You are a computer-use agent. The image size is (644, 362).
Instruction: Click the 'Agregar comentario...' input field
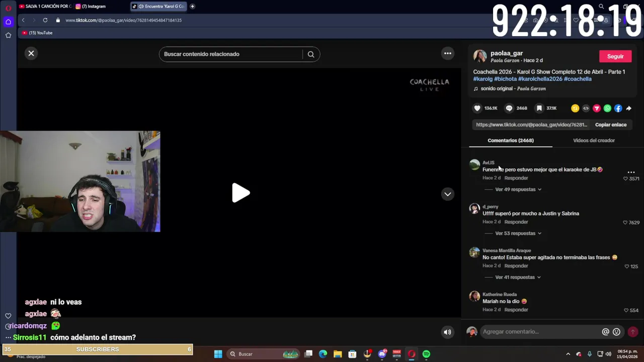pos(541,332)
